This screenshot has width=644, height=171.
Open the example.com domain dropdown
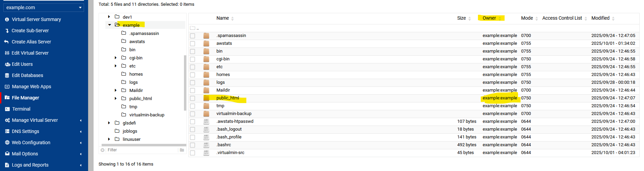click(x=43, y=7)
